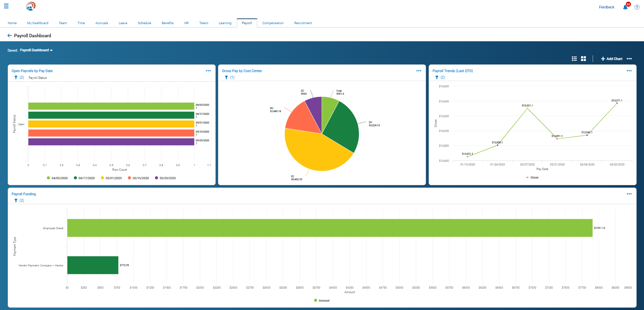Open filter icon on Gross Pay by Cost Center

pyautogui.click(x=226, y=77)
